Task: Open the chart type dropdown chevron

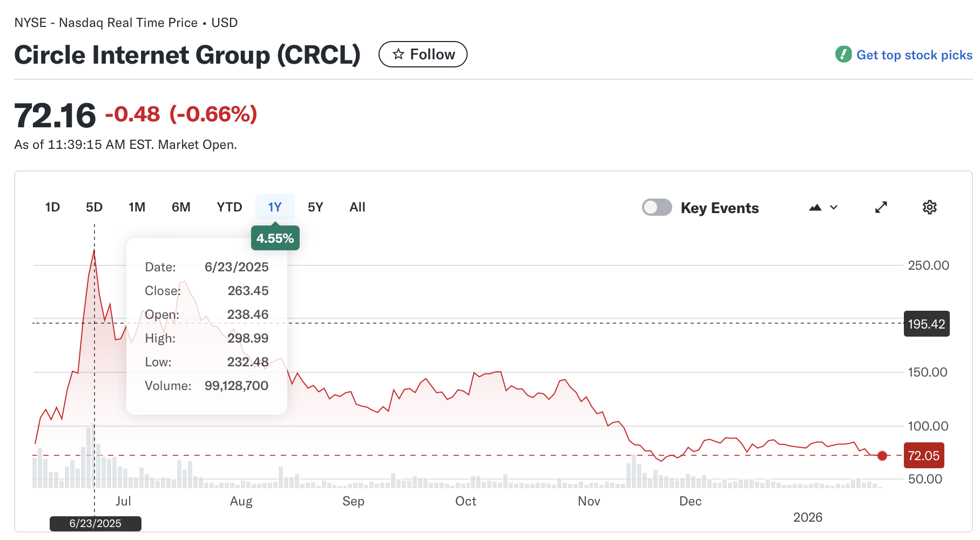Action: coord(834,207)
